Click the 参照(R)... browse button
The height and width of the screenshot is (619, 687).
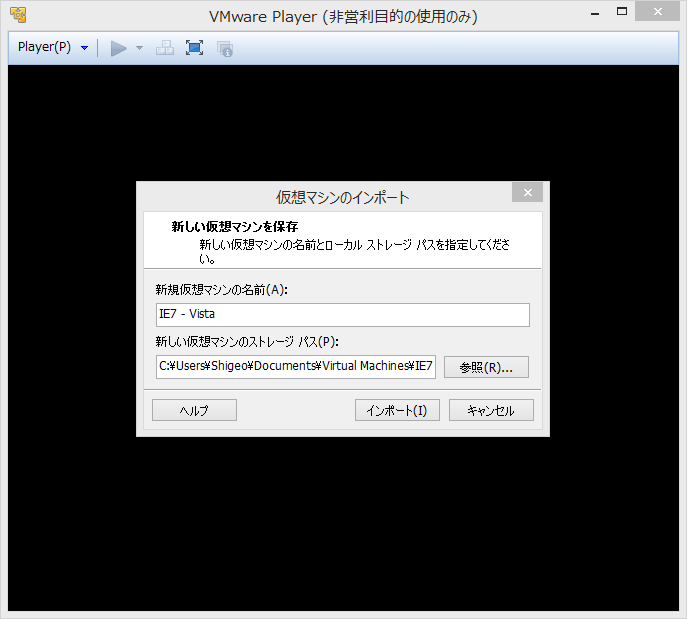486,367
